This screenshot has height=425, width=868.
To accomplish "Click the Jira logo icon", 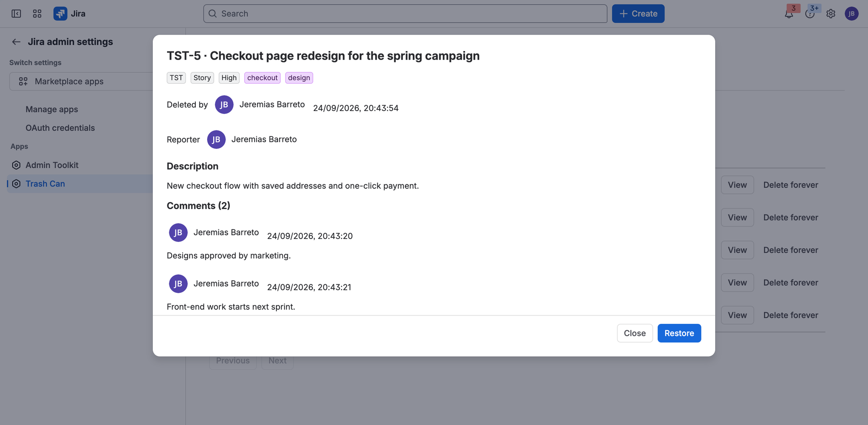I will pyautogui.click(x=60, y=14).
